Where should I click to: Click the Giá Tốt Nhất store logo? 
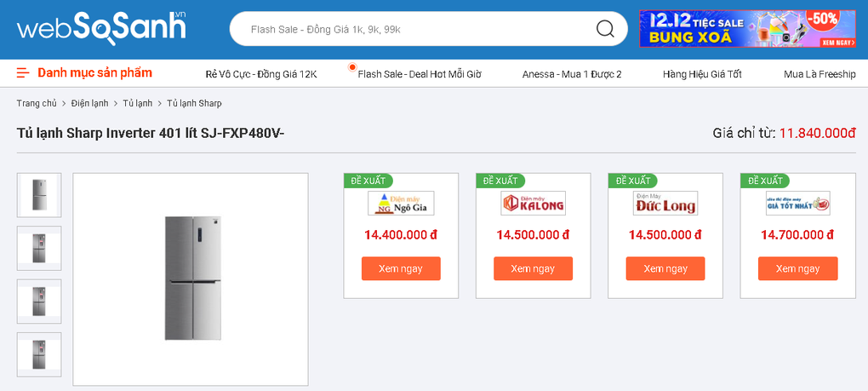point(797,204)
